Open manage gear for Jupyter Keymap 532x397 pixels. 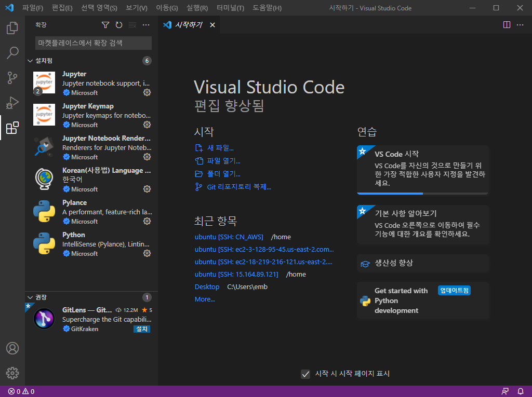click(147, 125)
